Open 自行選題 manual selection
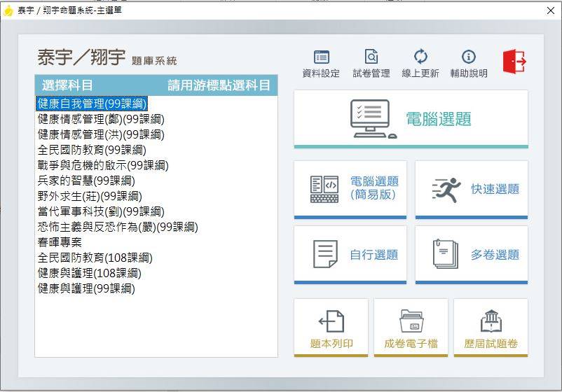The height and width of the screenshot is (392, 562). tap(350, 255)
